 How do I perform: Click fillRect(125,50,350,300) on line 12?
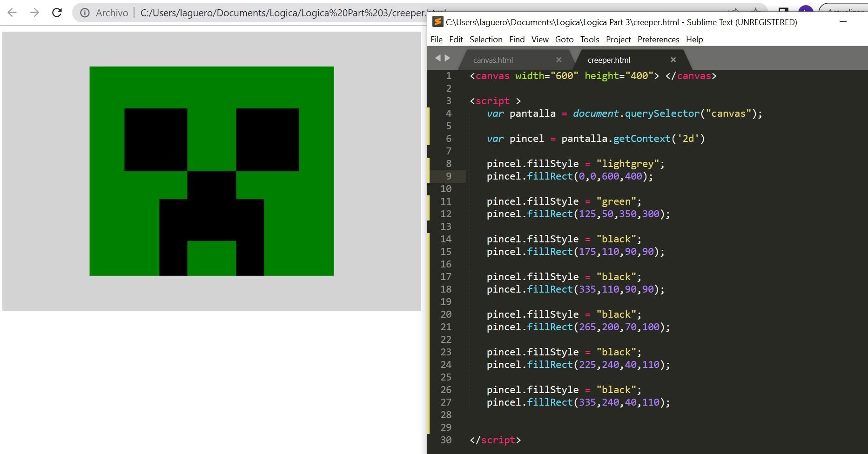click(x=596, y=214)
